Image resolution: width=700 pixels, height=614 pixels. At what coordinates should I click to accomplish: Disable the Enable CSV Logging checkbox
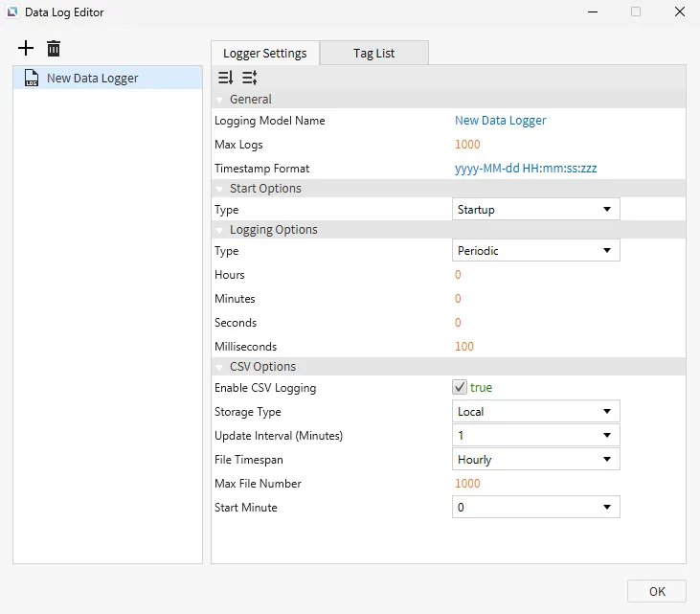[460, 388]
